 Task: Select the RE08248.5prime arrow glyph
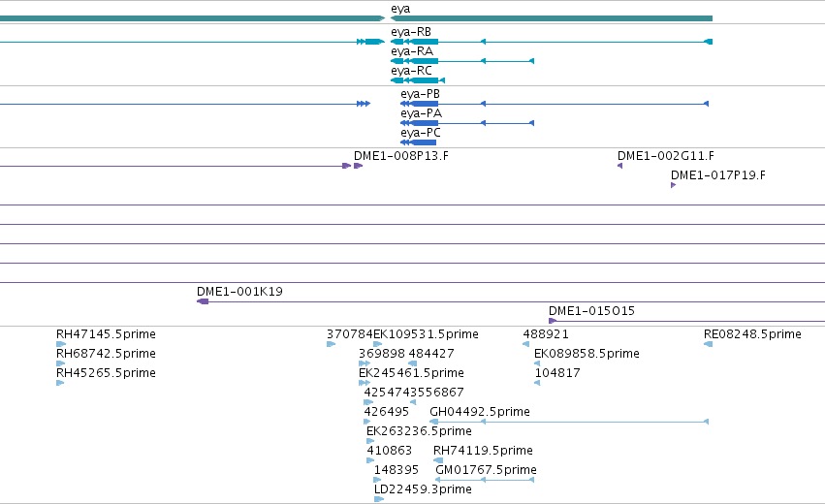[709, 344]
